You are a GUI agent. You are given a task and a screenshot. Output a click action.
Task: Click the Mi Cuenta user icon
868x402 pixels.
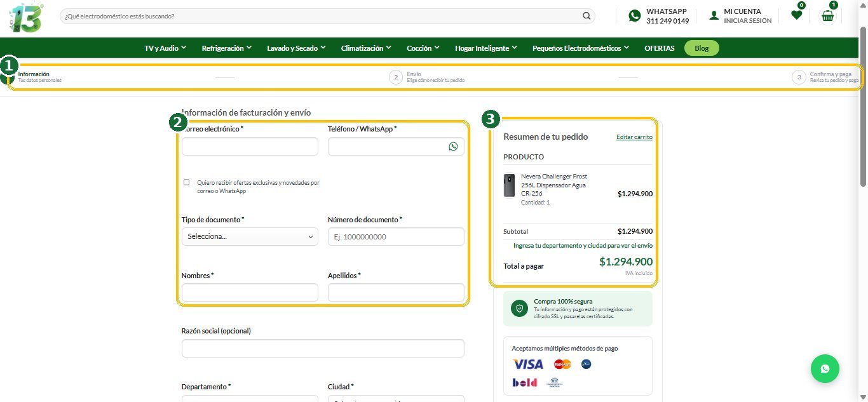[x=714, y=16]
